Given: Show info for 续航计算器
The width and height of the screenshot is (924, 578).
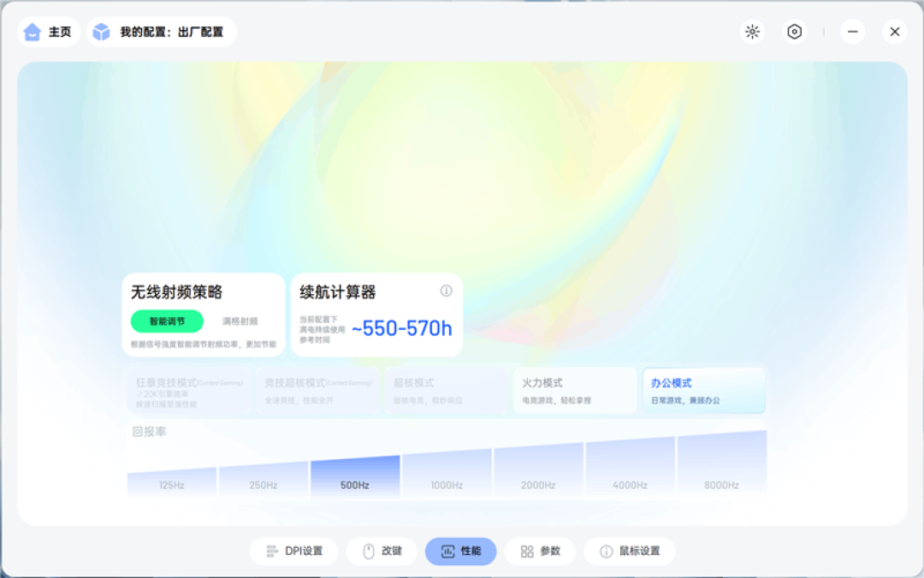Looking at the screenshot, I should click(446, 291).
